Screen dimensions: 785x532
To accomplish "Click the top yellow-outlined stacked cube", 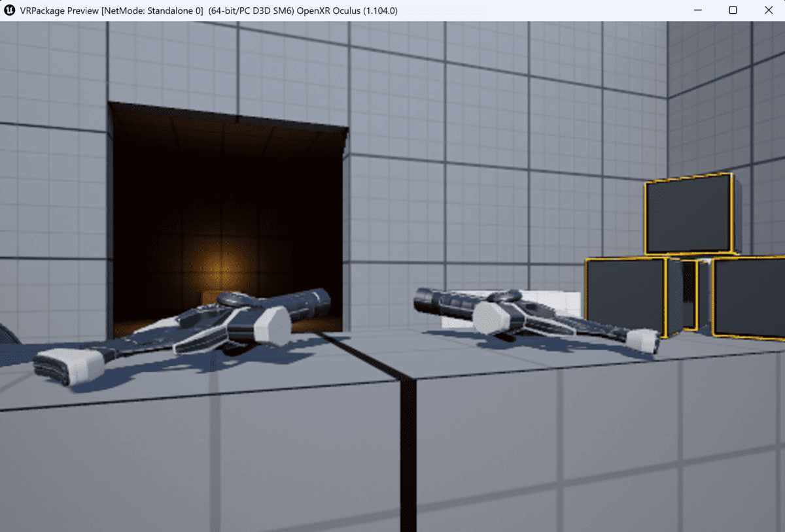I will 692,214.
